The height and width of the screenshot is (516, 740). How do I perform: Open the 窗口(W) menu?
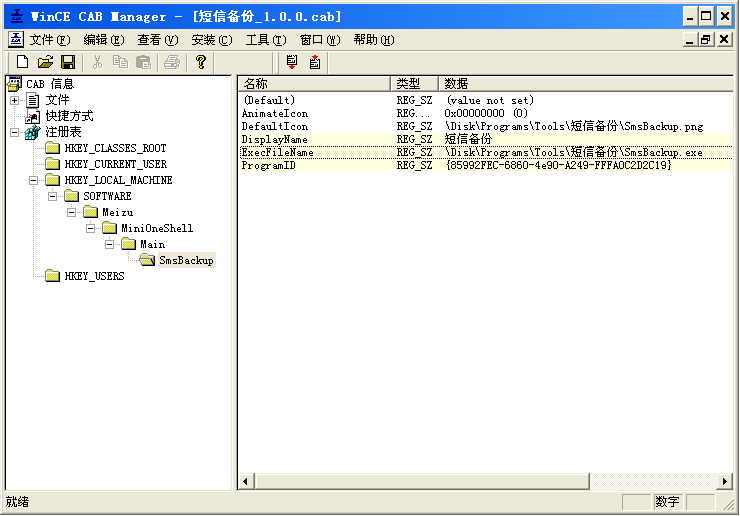320,40
